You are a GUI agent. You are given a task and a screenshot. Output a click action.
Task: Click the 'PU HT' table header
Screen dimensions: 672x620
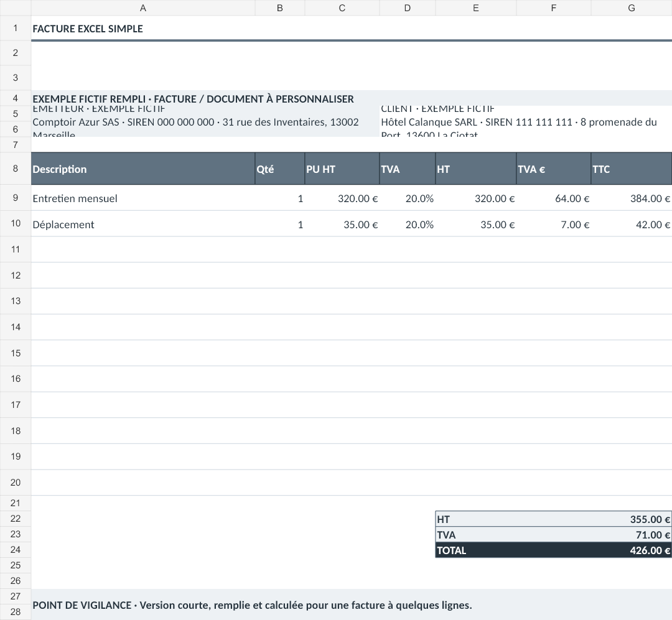pos(342,169)
